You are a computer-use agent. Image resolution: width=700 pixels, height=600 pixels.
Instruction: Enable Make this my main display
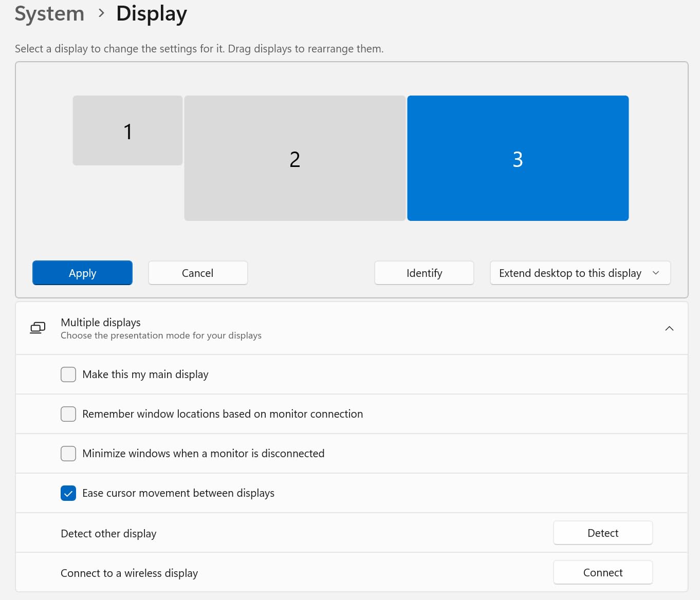pyautogui.click(x=68, y=374)
